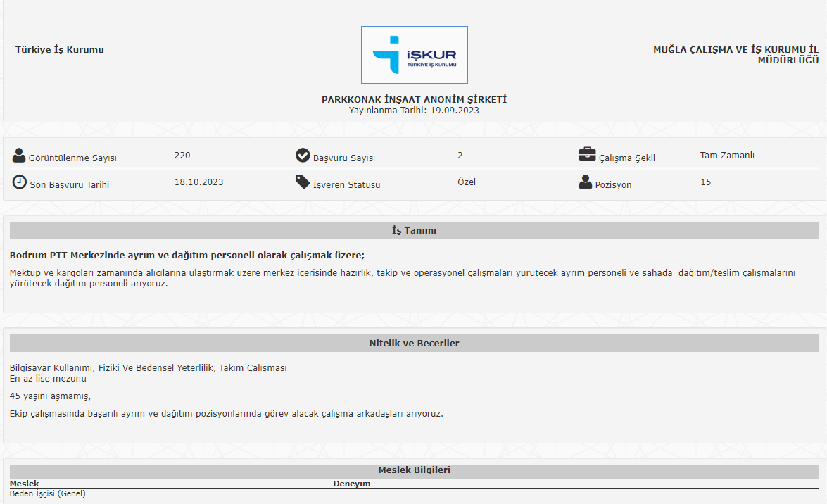Click the Yayınlanma Tarihi 19.09.2023 text
Image resolution: width=827 pixels, height=504 pixels.
pyautogui.click(x=414, y=111)
